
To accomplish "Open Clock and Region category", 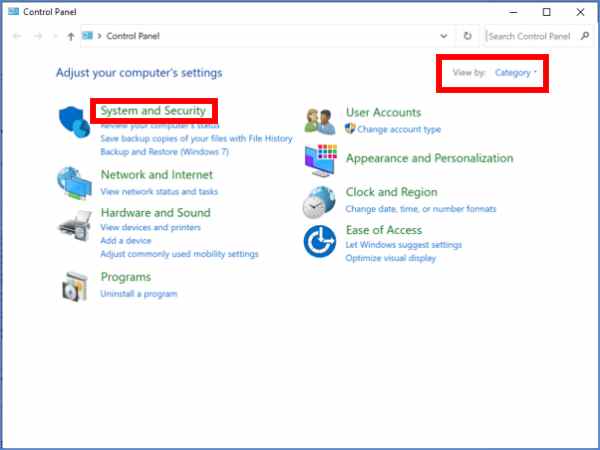I will 391,192.
